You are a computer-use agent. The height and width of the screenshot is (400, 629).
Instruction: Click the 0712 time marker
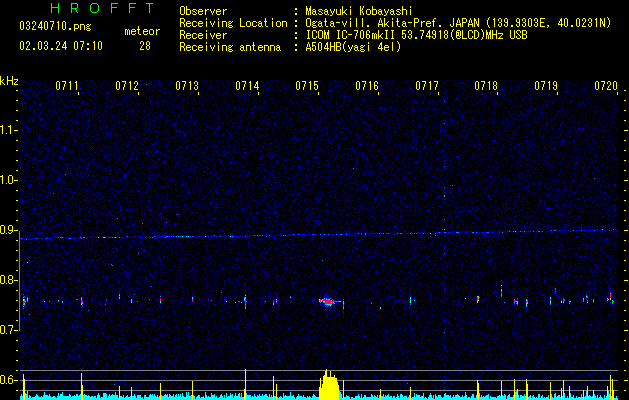[127, 86]
